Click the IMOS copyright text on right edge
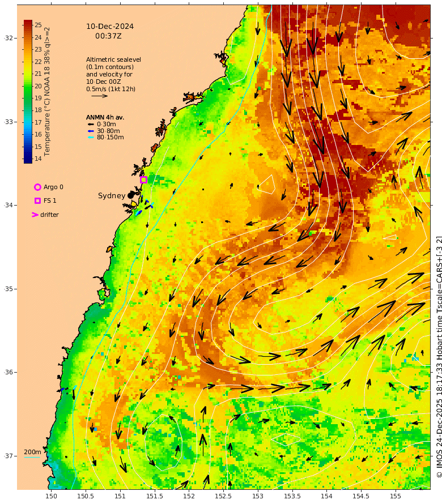442x504 pixels. [x=439, y=357]
